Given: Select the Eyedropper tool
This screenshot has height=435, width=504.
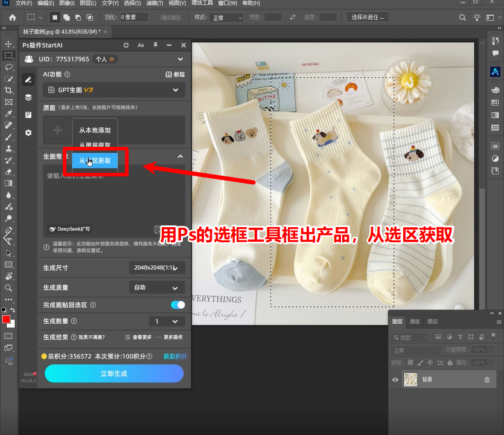Looking at the screenshot, I should coord(8,113).
